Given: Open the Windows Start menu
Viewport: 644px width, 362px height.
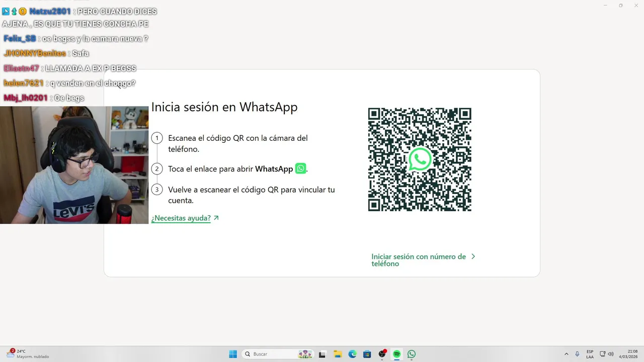Looking at the screenshot, I should point(233,354).
